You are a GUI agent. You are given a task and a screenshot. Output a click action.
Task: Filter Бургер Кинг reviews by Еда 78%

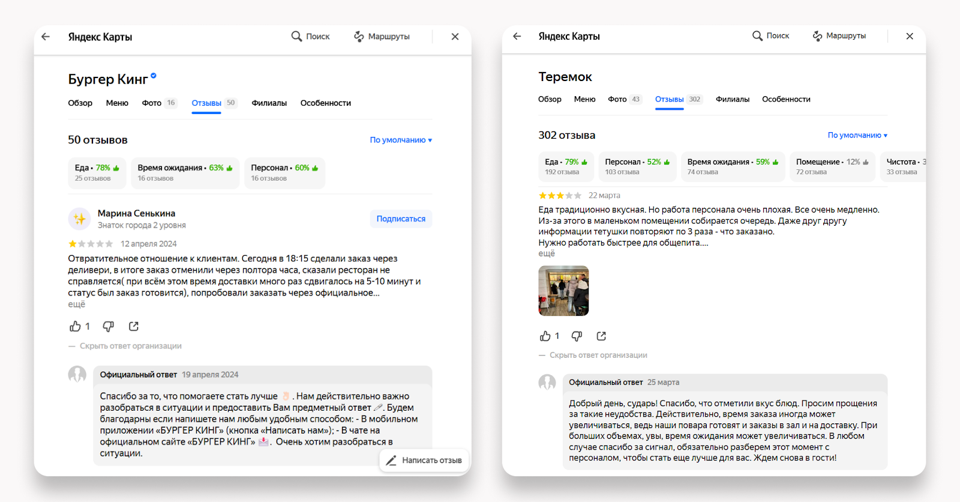point(97,173)
